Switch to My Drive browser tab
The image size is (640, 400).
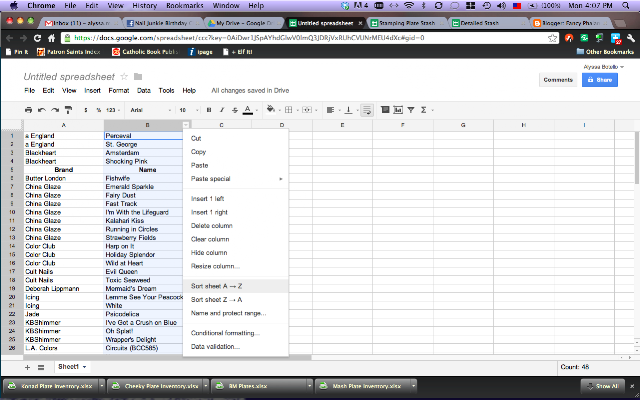click(x=243, y=23)
